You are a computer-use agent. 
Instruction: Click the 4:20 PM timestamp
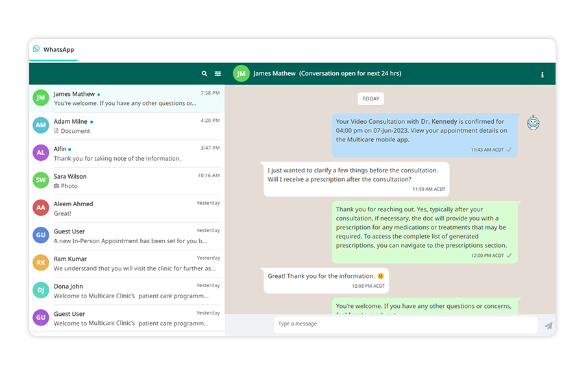click(210, 121)
